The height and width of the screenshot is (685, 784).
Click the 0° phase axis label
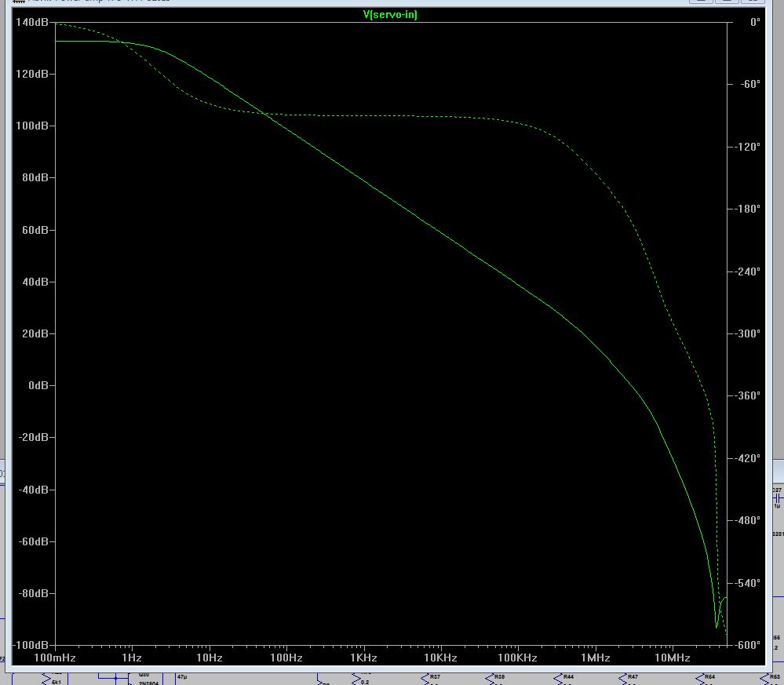[755, 22]
